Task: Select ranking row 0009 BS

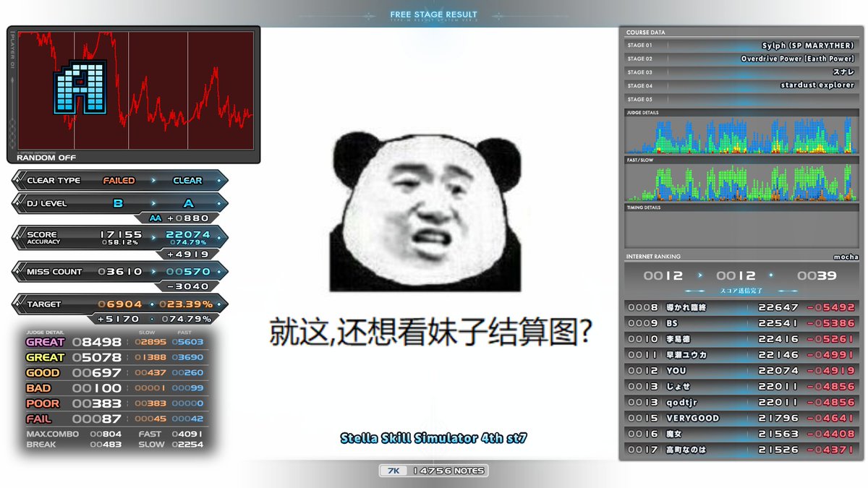Action: (x=741, y=323)
